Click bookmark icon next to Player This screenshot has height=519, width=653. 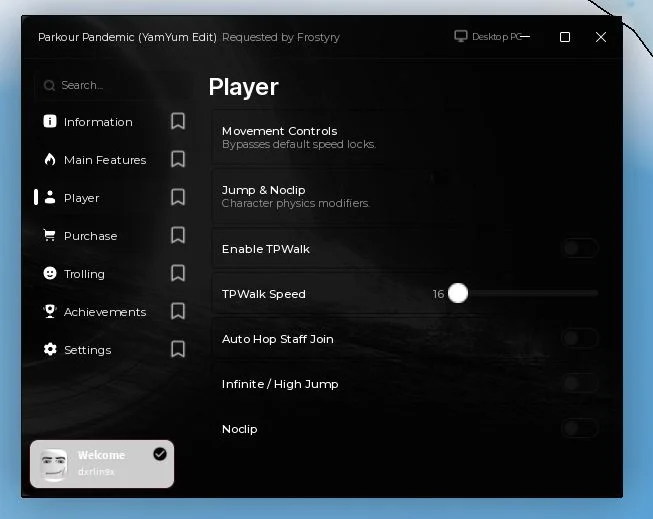click(178, 197)
